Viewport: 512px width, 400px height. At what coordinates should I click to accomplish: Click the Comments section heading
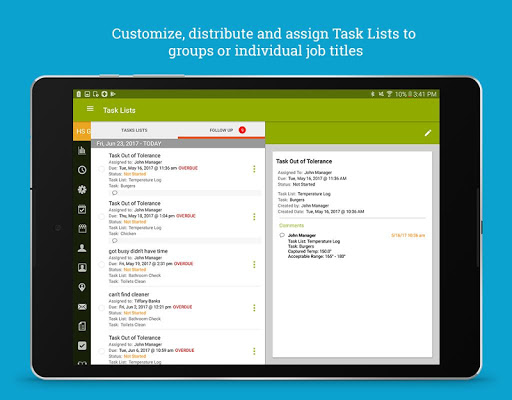[291, 225]
